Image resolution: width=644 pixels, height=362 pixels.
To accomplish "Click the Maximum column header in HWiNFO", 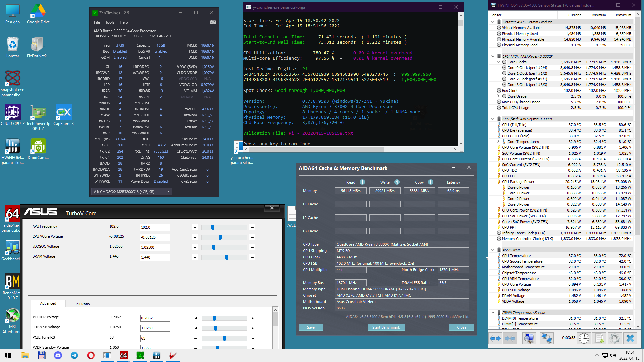I will point(624,15).
